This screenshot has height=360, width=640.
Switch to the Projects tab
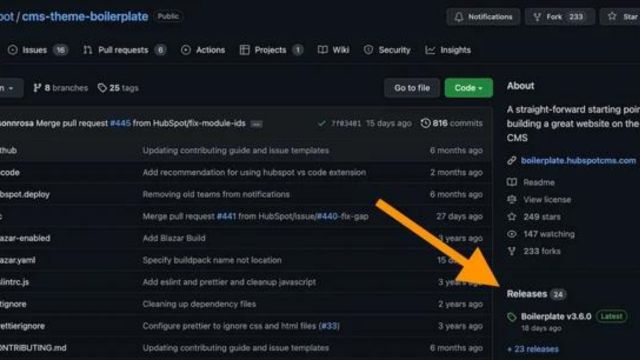(x=271, y=50)
